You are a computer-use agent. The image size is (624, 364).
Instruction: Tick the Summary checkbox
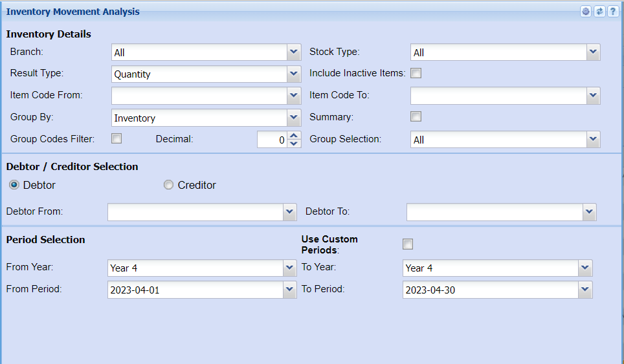[416, 116]
